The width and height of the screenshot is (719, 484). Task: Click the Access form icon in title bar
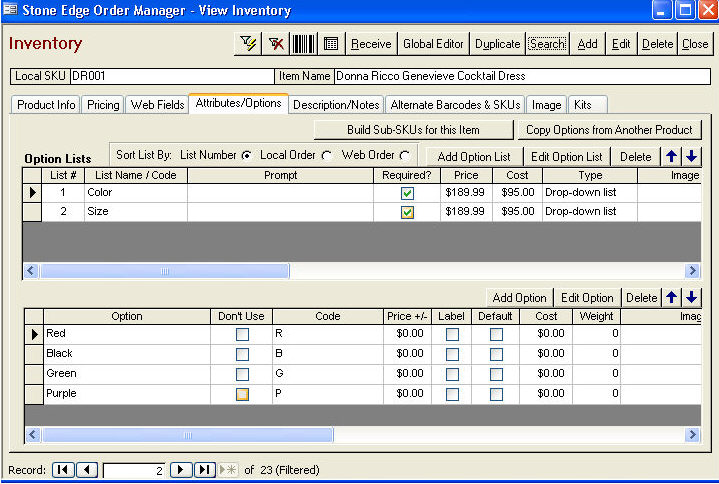pos(10,10)
